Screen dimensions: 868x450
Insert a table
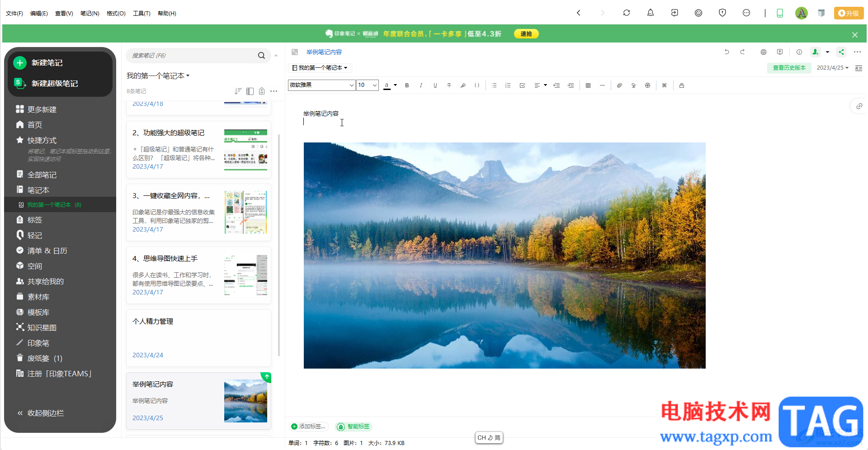pos(588,85)
